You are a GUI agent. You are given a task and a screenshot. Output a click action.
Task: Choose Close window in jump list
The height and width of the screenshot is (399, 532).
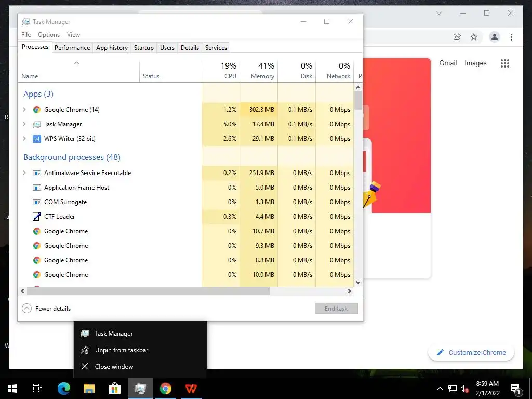[x=140, y=367]
